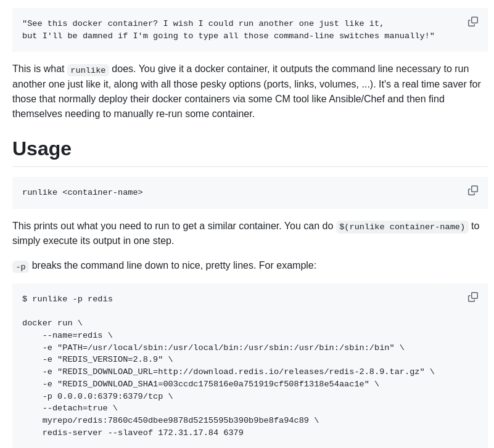494x448 pixels.
Task: Click the myrepo/redis image line
Action: click(x=180, y=420)
